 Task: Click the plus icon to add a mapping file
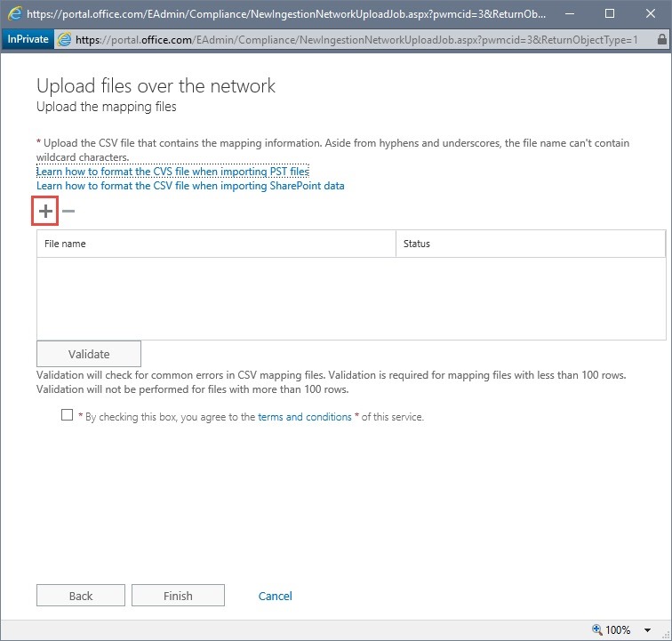(x=45, y=211)
